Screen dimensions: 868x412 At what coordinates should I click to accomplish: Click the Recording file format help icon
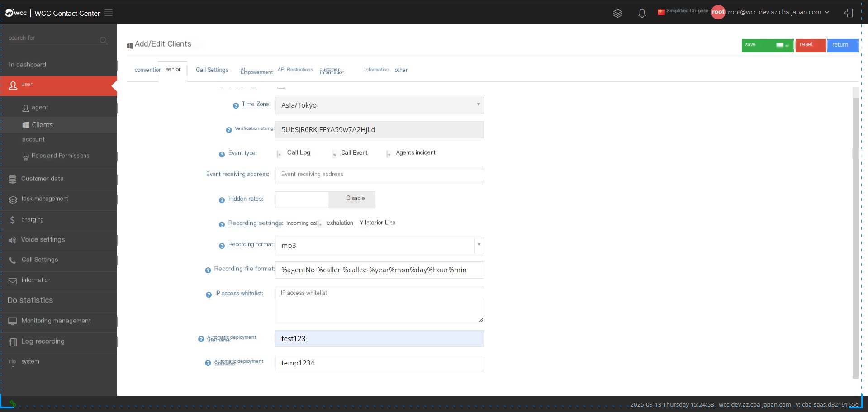(x=208, y=270)
